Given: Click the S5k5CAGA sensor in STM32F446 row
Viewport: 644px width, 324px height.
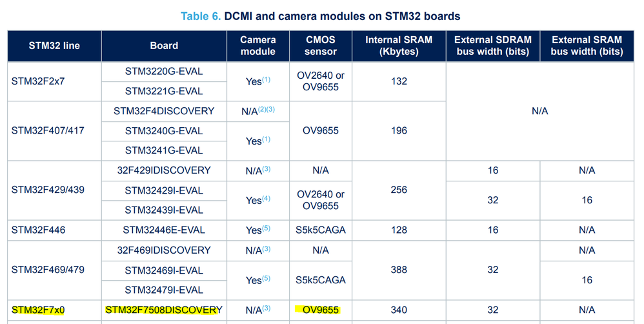Looking at the screenshot, I should (321, 230).
